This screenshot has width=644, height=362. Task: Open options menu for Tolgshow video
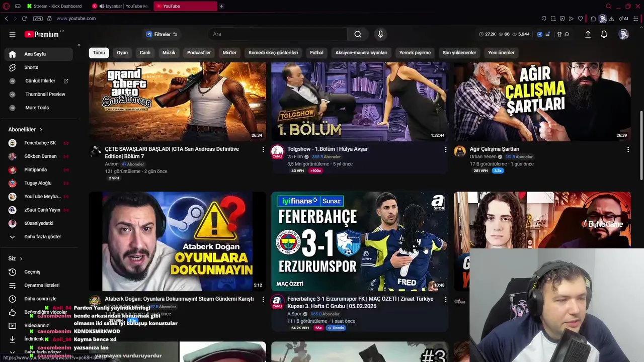tap(445, 149)
